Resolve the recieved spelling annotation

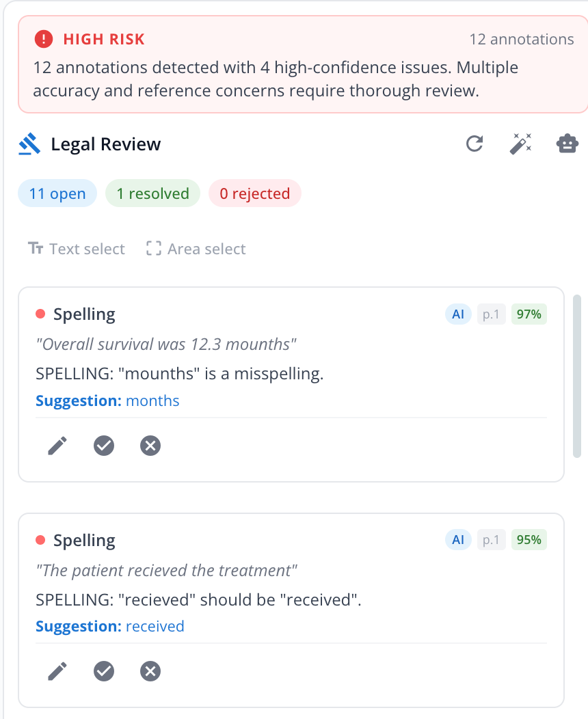[104, 670]
